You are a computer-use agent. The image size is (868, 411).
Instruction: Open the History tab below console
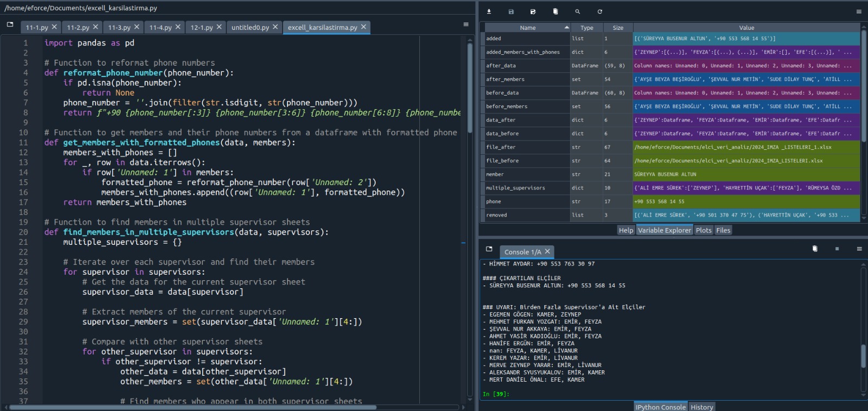(x=701, y=407)
